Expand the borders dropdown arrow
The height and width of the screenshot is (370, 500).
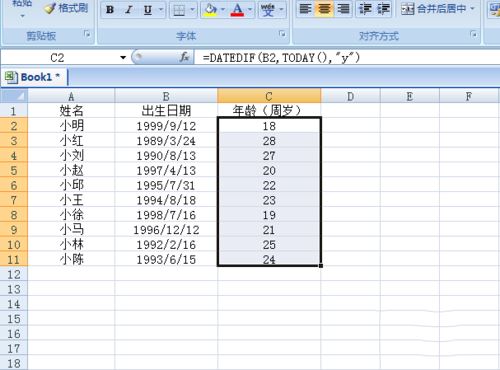(192, 10)
